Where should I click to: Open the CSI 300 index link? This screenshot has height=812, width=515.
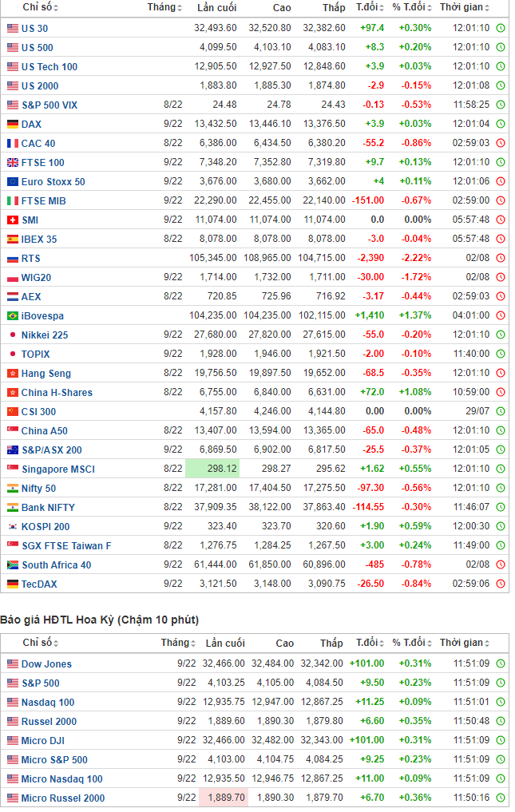pyautogui.click(x=38, y=412)
